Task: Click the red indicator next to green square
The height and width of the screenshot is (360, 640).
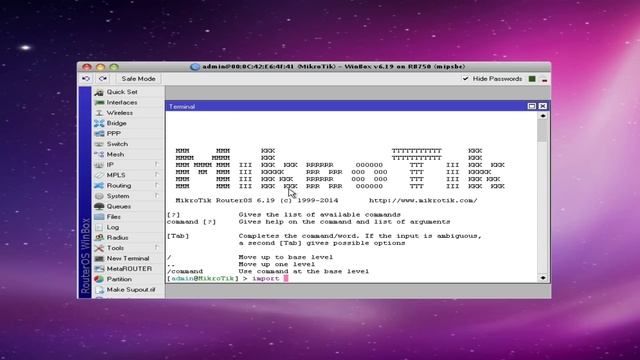Action: tap(544, 80)
